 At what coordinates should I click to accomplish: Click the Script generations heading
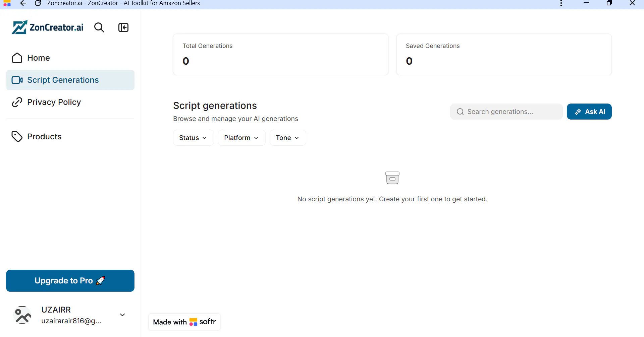(215, 106)
